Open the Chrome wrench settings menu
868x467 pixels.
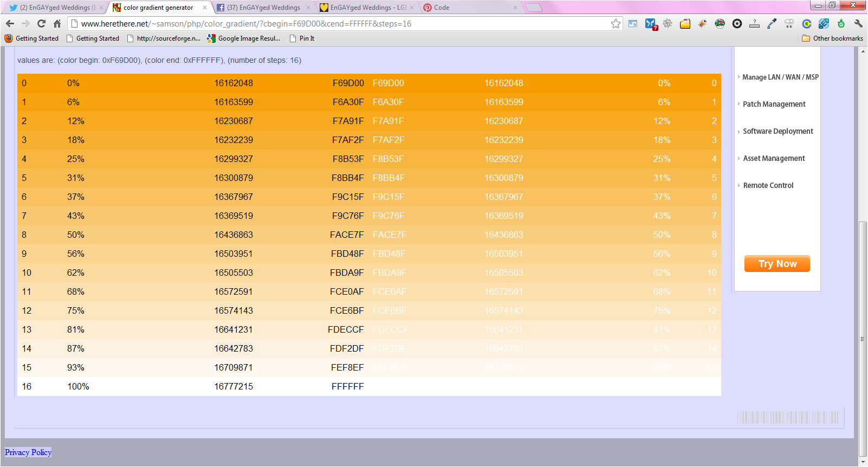click(858, 23)
